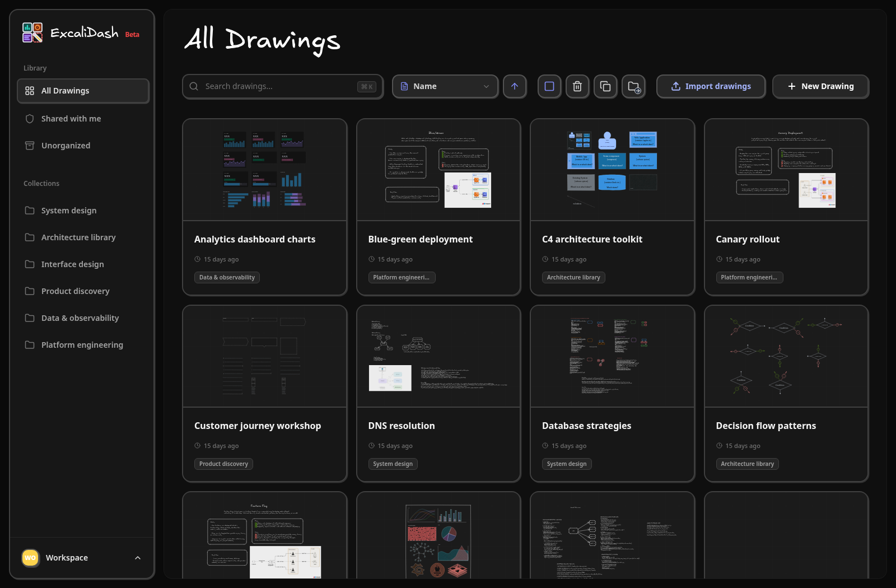Open the Feature Flag drawing thumbnail

point(265,536)
